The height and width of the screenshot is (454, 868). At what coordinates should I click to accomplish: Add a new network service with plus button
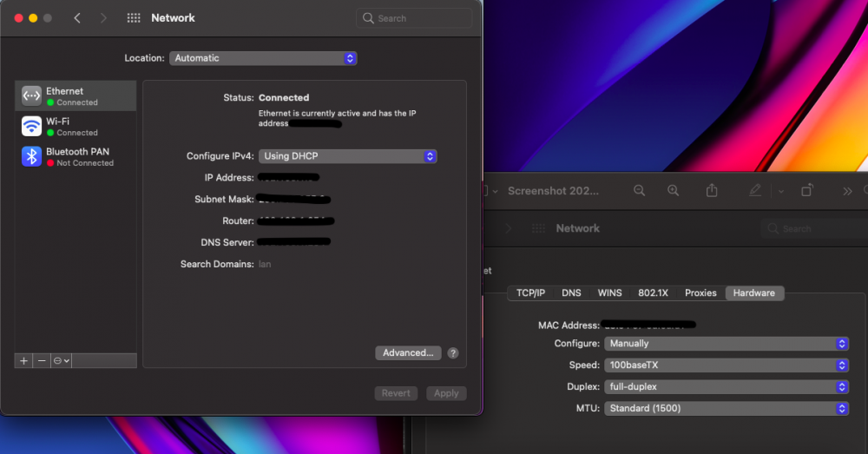(23, 361)
